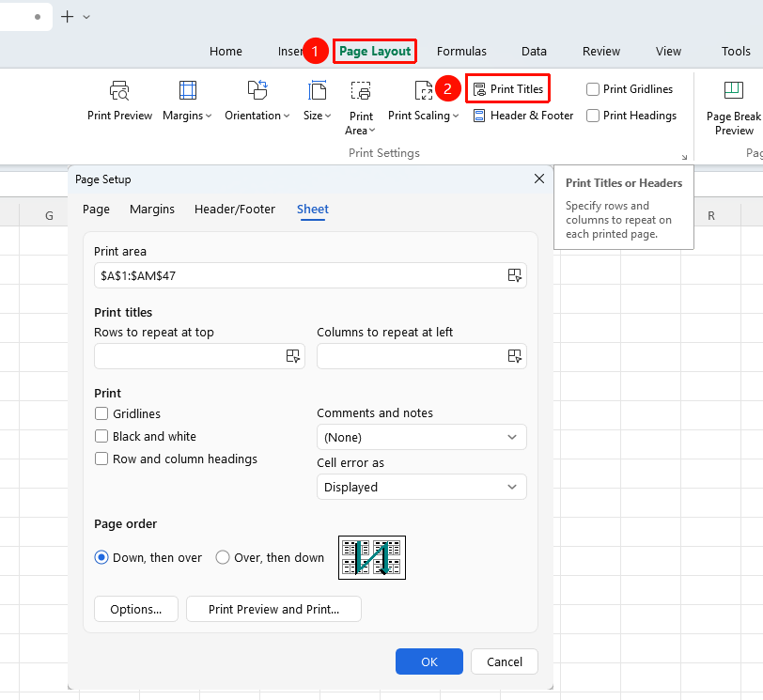Check the Gridlines option in Page Setup
763x700 pixels.
tap(101, 413)
